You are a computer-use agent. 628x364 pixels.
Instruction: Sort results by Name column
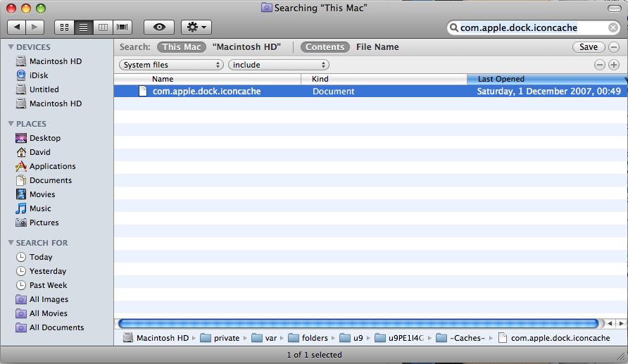click(208, 79)
